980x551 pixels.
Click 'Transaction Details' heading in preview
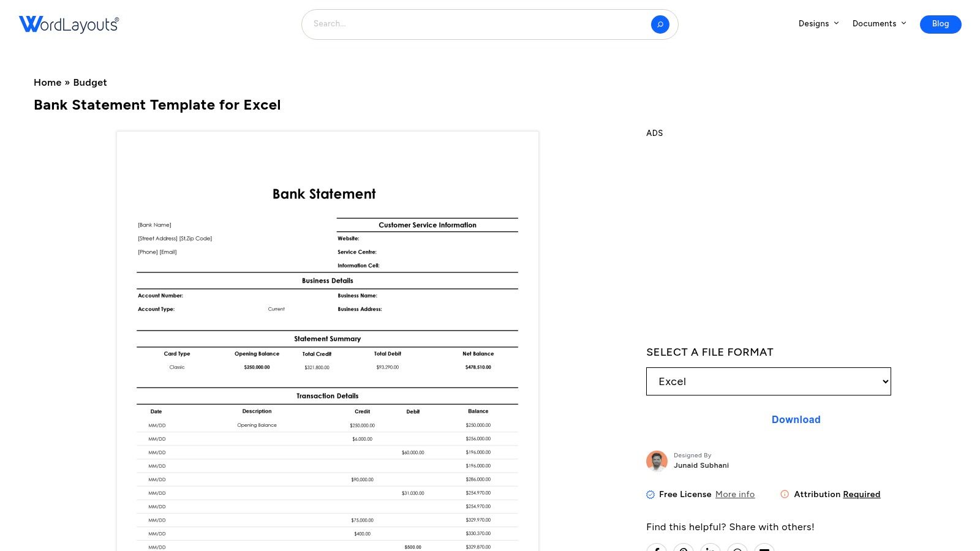(x=327, y=396)
